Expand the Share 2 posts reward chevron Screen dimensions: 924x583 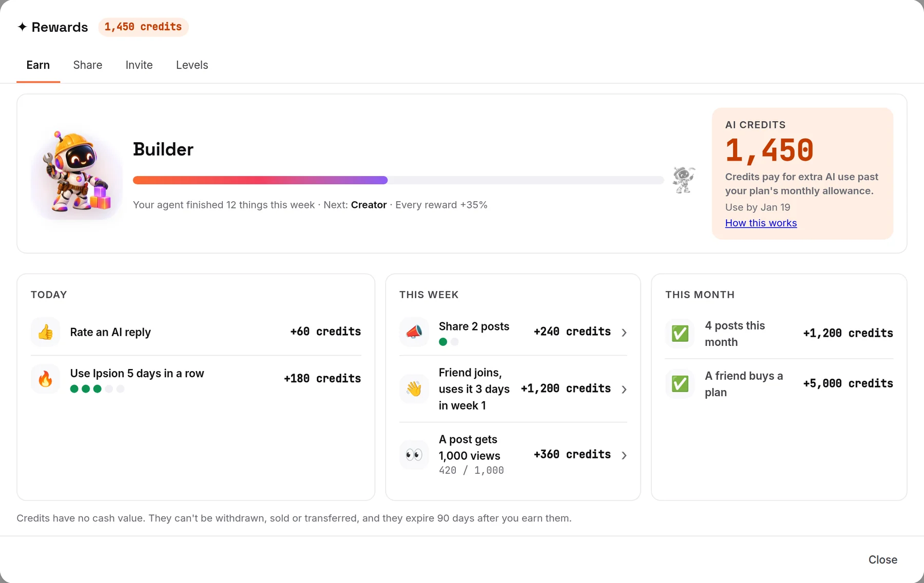click(624, 333)
